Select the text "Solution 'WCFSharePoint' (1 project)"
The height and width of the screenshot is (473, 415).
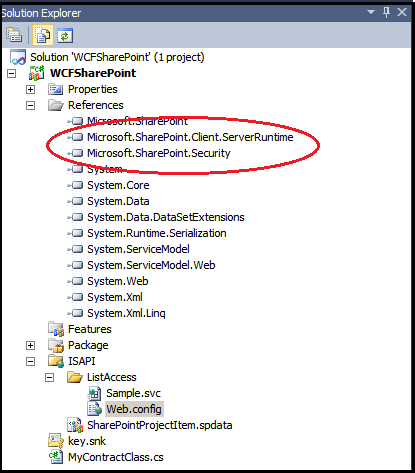(117, 57)
